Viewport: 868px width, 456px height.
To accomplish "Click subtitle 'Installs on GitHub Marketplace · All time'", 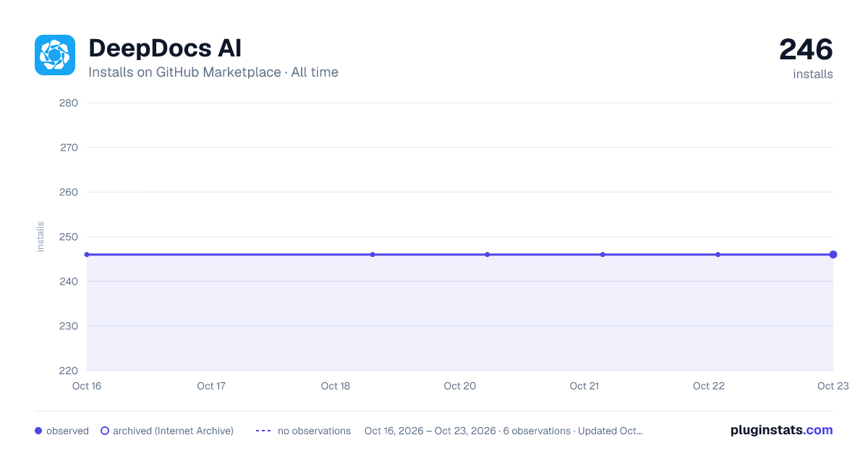I will point(213,72).
